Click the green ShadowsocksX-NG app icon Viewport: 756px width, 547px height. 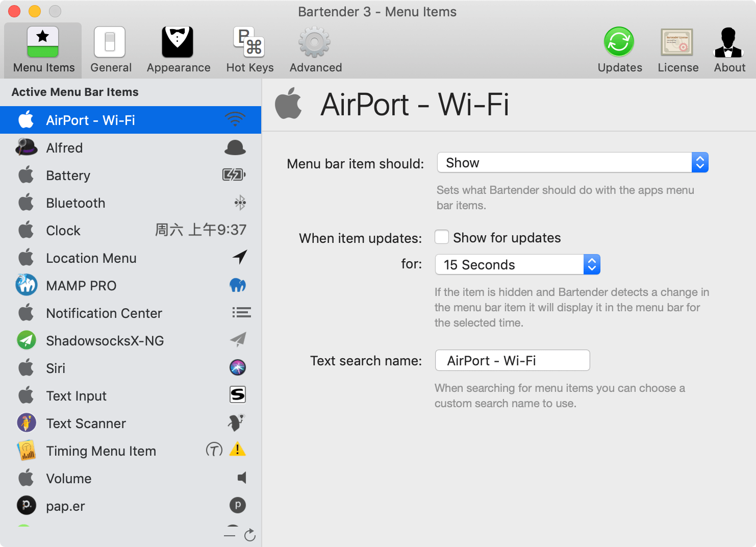[27, 340]
